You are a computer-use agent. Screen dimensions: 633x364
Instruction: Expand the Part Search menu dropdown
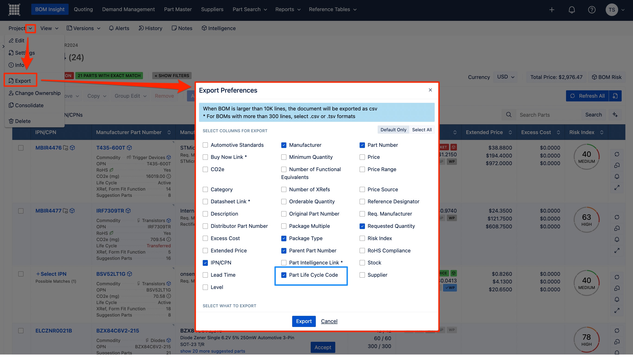point(250,9)
